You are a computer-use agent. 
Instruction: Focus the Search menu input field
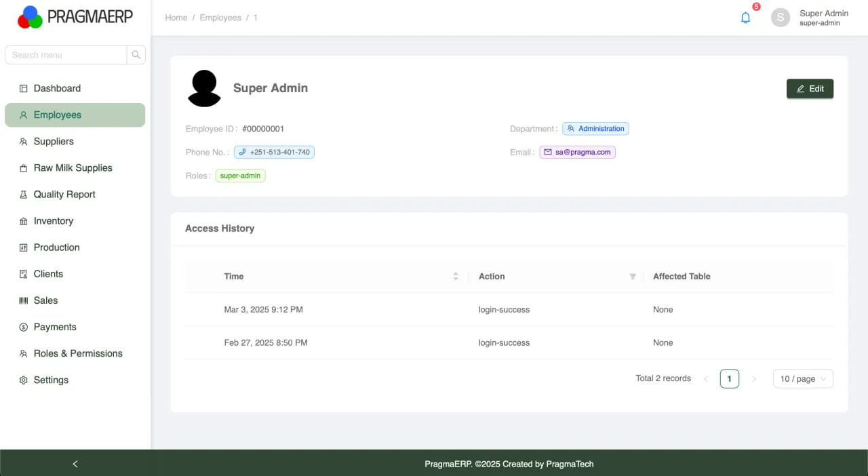coord(66,55)
